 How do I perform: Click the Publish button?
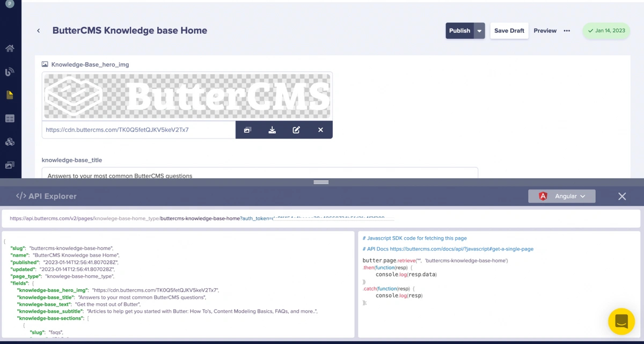(459, 31)
